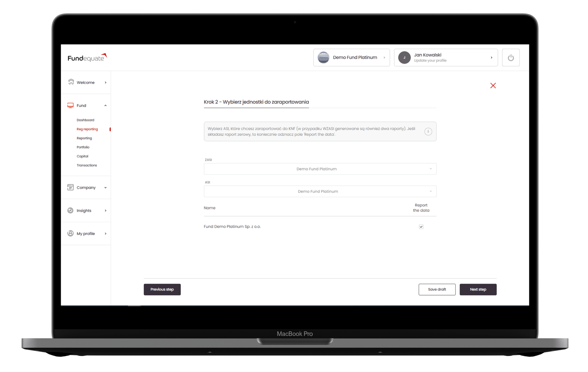Click the Next step button

(478, 289)
